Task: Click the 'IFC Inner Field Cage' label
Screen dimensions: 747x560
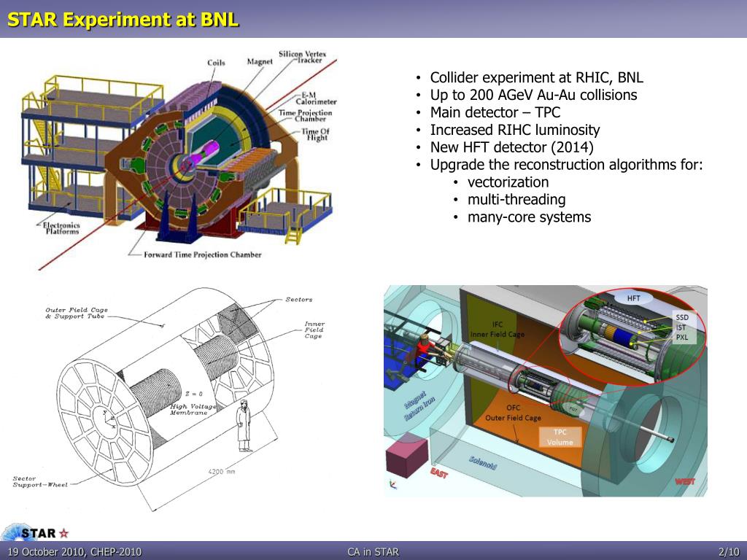Action: pos(498,330)
